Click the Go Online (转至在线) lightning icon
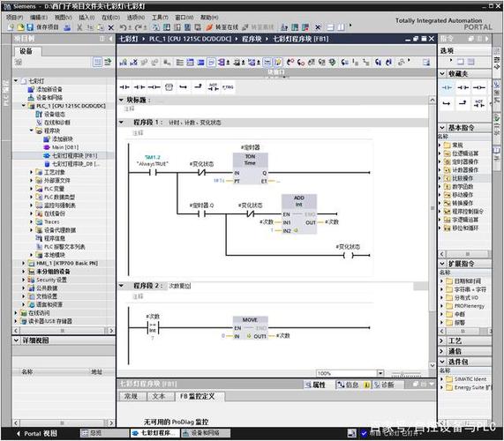 pos(209,27)
